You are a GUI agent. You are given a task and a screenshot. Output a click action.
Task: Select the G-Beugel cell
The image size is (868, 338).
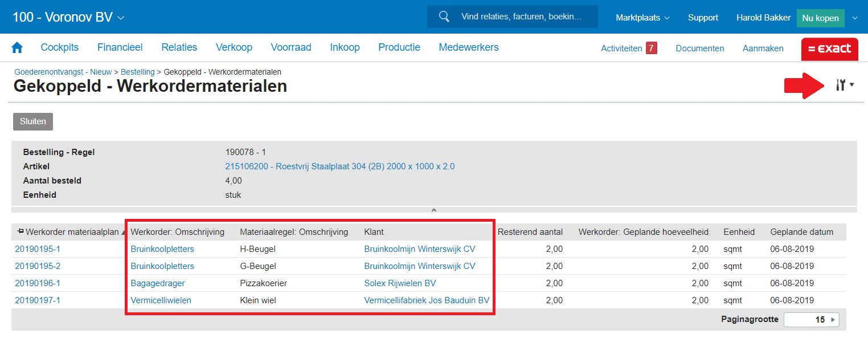click(258, 266)
